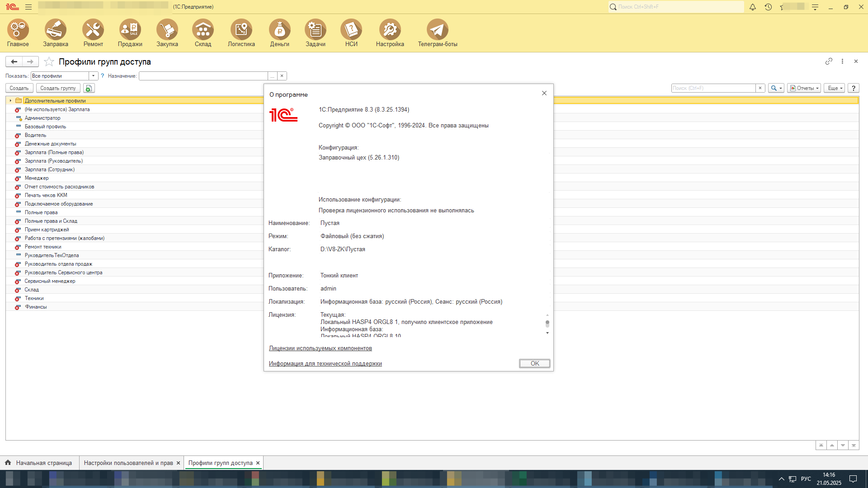868x488 pixels.
Task: Confirm the О программе dialog with OK
Action: tap(534, 363)
